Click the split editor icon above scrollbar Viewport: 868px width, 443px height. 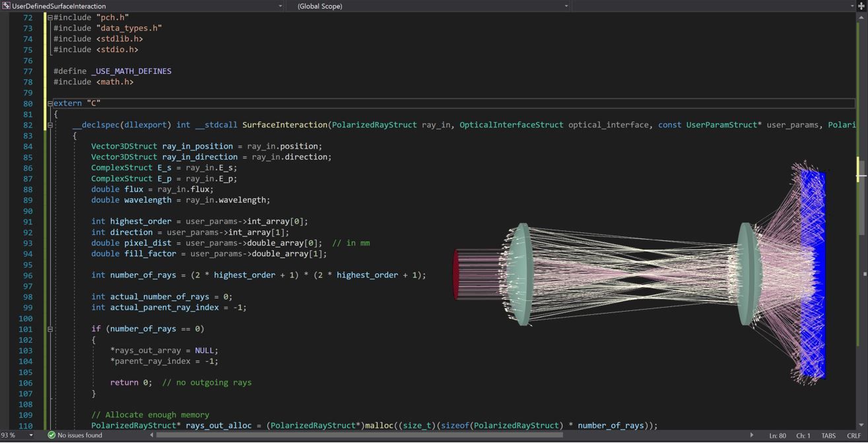coord(861,6)
